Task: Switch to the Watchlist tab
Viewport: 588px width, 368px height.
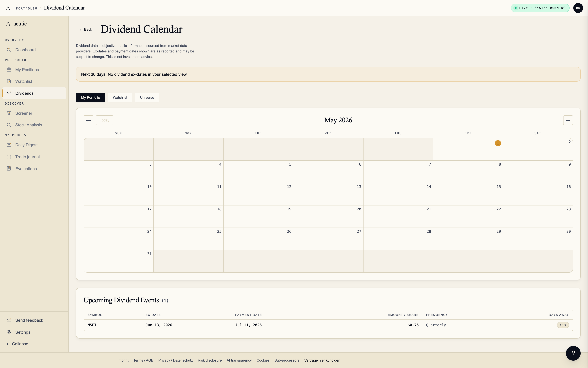Action: pos(120,97)
